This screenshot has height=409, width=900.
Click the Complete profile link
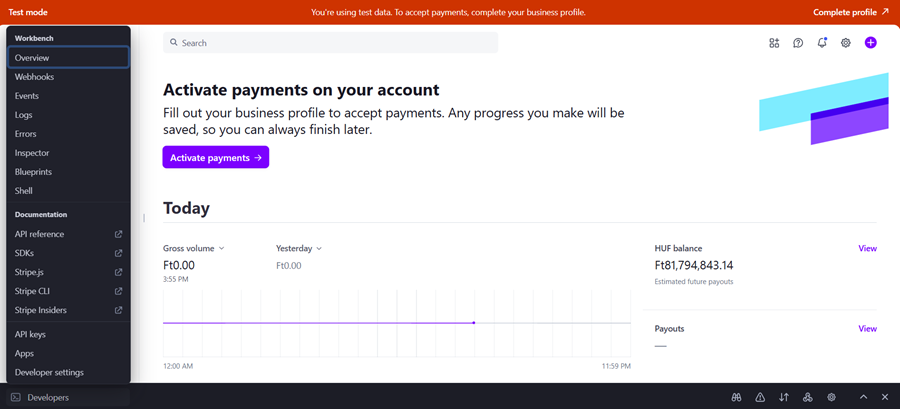pyautogui.click(x=850, y=12)
